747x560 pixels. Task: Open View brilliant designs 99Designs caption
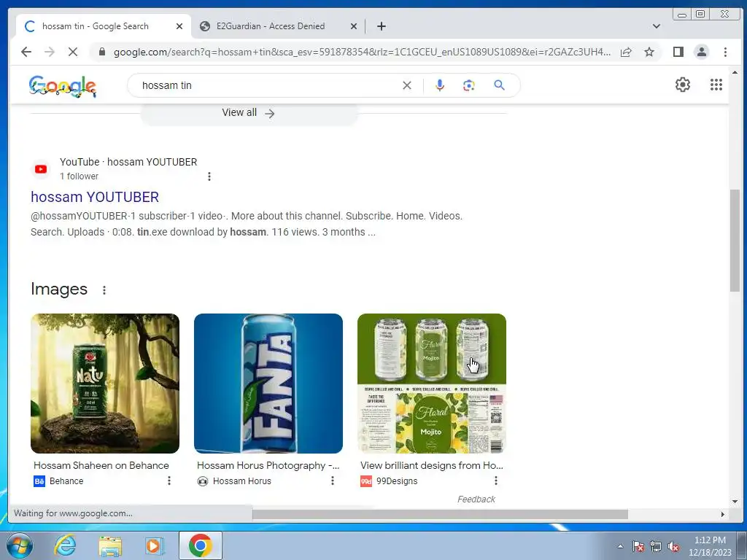coord(432,465)
